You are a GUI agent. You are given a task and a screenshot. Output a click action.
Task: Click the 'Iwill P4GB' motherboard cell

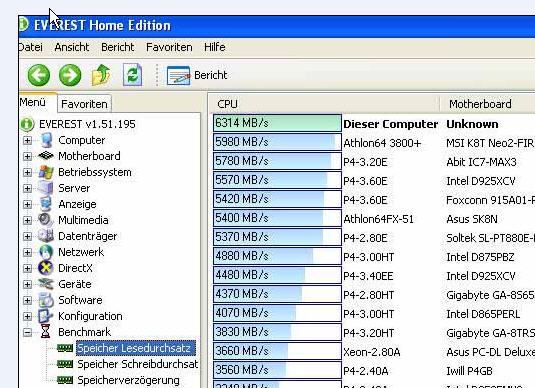tap(469, 371)
